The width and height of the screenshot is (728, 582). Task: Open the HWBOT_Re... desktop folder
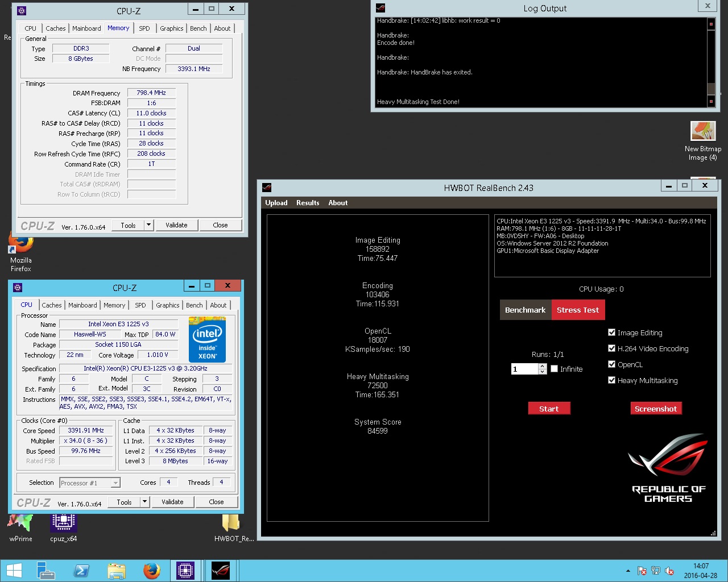(234, 528)
